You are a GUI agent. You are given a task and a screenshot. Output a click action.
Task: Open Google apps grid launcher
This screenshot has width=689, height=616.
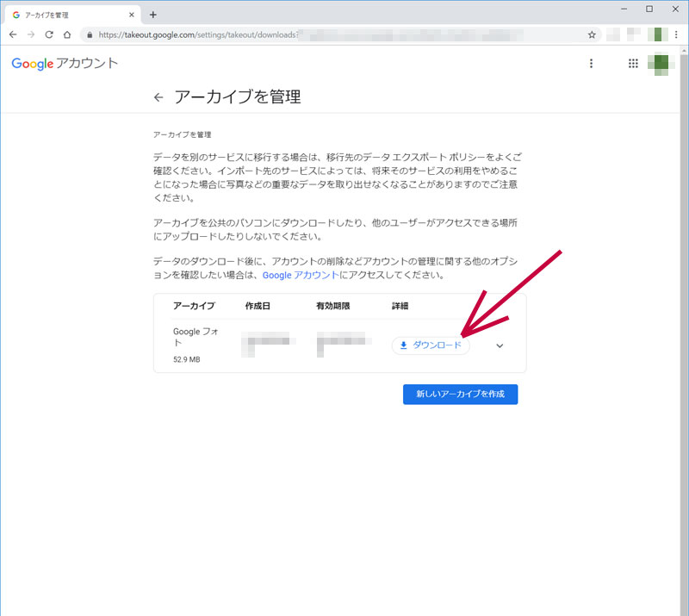pos(633,64)
